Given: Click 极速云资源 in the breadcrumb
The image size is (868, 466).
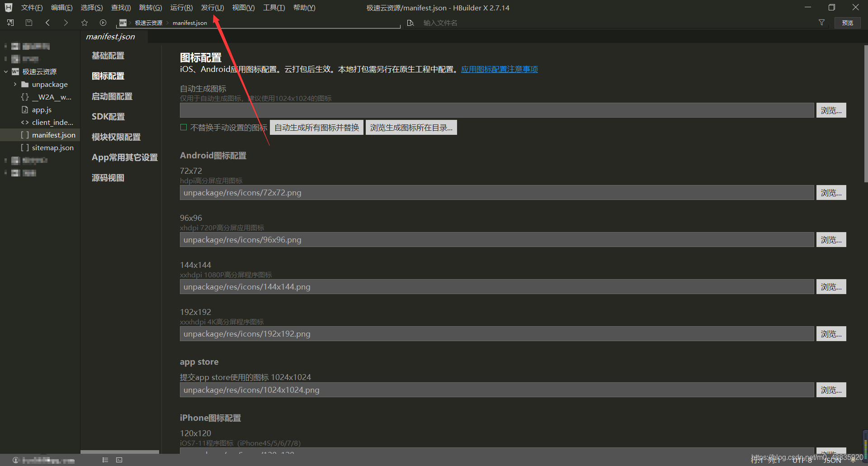Looking at the screenshot, I should point(149,23).
